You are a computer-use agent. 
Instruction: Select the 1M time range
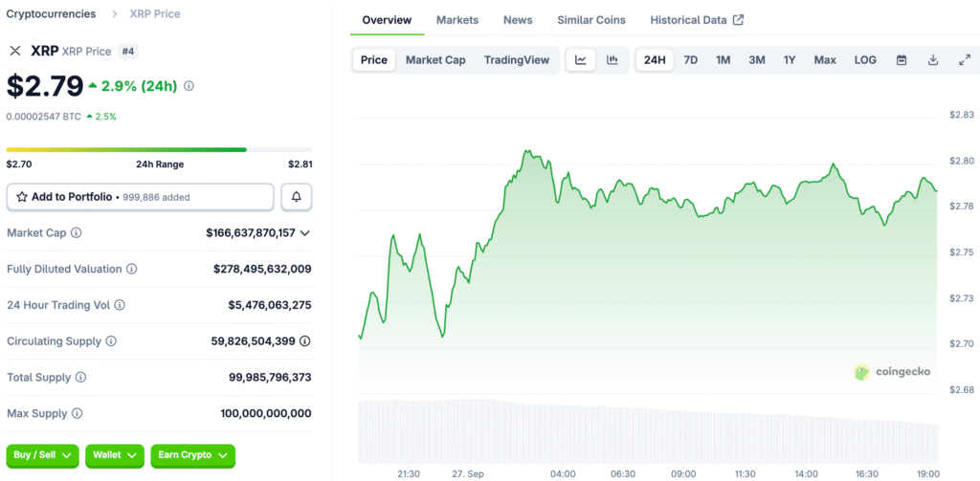[x=724, y=60]
